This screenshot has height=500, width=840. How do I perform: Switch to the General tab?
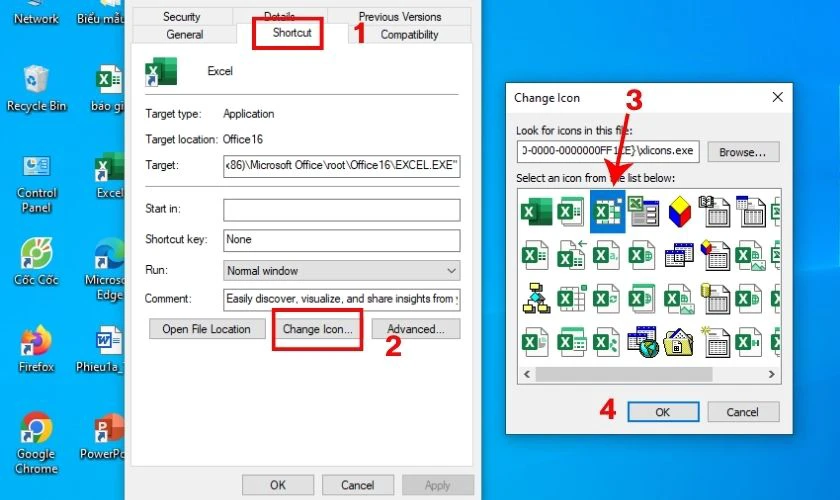click(184, 34)
